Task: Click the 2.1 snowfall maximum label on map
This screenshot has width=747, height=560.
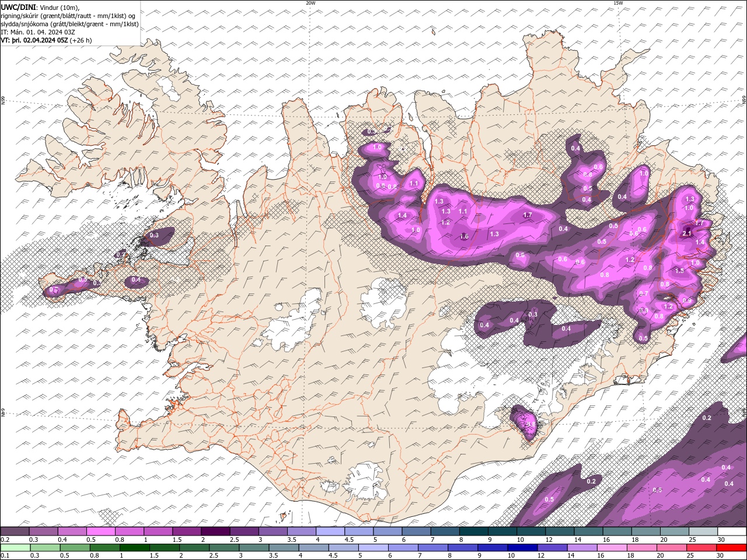Action: (687, 233)
